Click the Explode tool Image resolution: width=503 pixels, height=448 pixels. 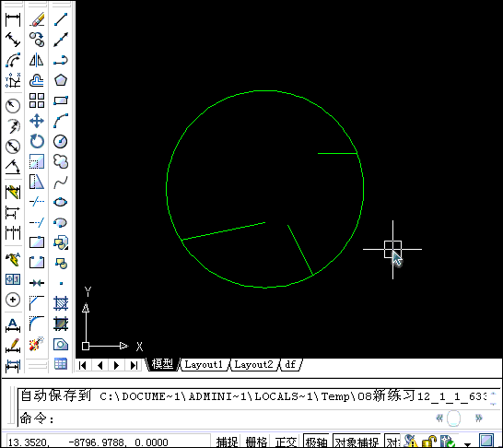tap(37, 344)
